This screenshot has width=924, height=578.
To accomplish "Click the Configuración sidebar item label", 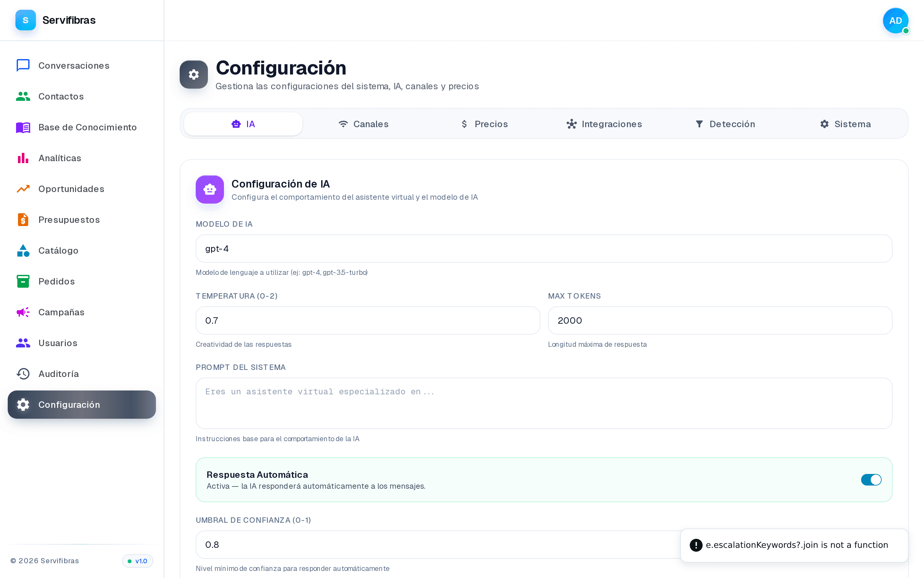I will [x=69, y=405].
